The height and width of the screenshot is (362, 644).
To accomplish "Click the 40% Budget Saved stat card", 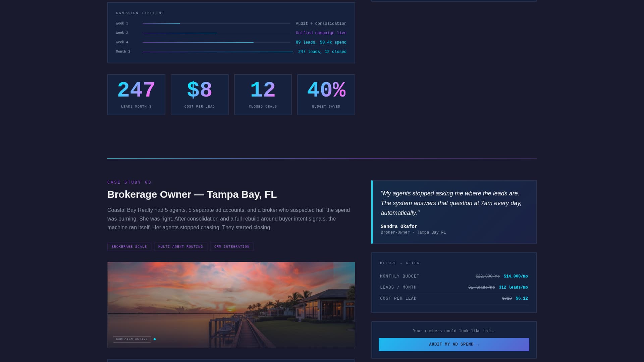I will (326, 95).
